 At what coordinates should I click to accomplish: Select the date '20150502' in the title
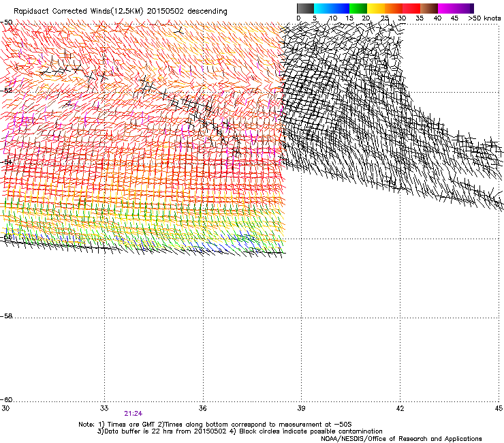tap(166, 11)
